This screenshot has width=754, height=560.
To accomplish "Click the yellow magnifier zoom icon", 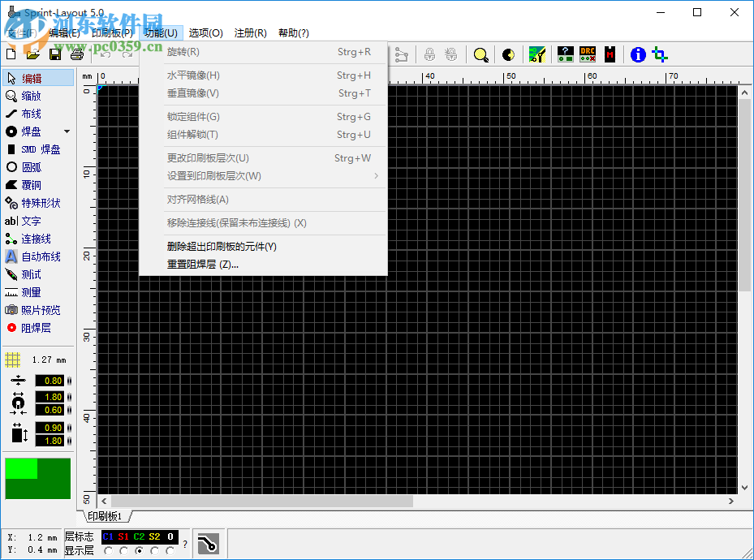I will [480, 55].
